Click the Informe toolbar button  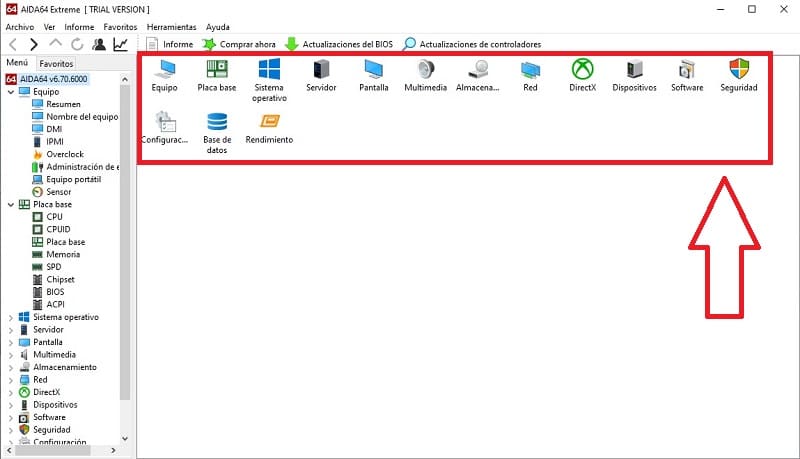pos(169,44)
